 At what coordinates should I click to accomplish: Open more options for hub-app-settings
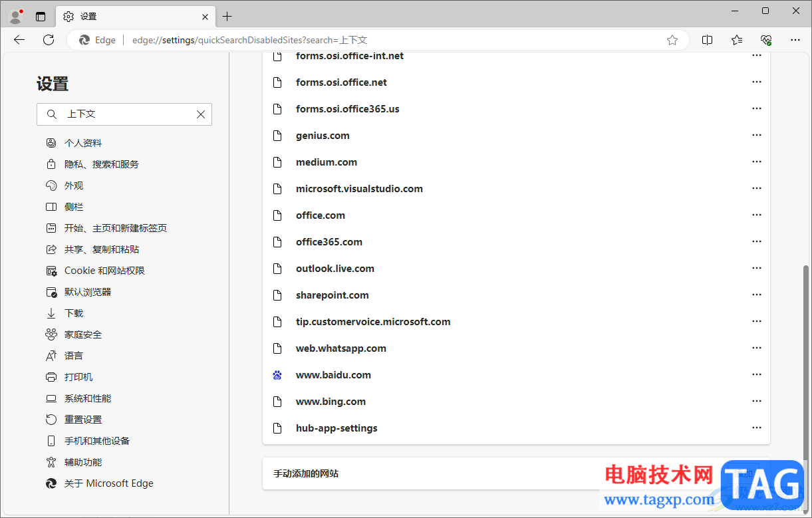pos(756,428)
